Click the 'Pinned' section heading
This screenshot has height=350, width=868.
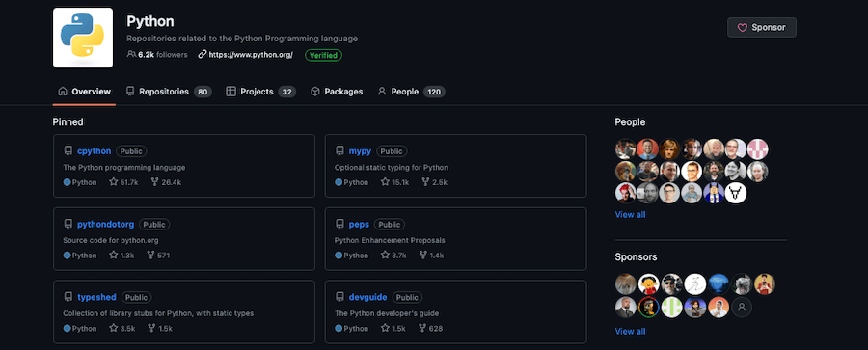pos(68,121)
